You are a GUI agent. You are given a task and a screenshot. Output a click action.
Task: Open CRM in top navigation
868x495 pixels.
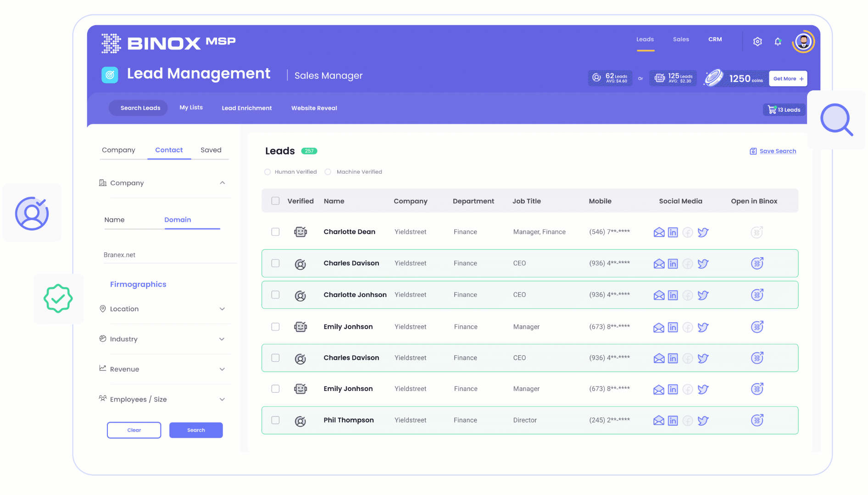[715, 39]
